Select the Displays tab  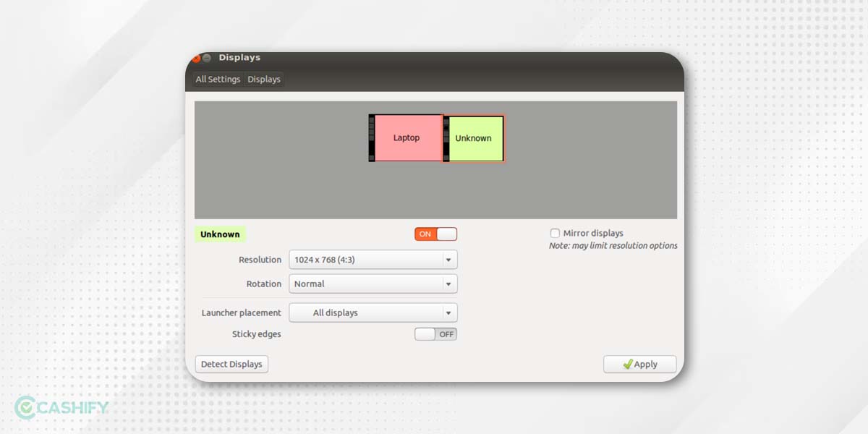[263, 80]
